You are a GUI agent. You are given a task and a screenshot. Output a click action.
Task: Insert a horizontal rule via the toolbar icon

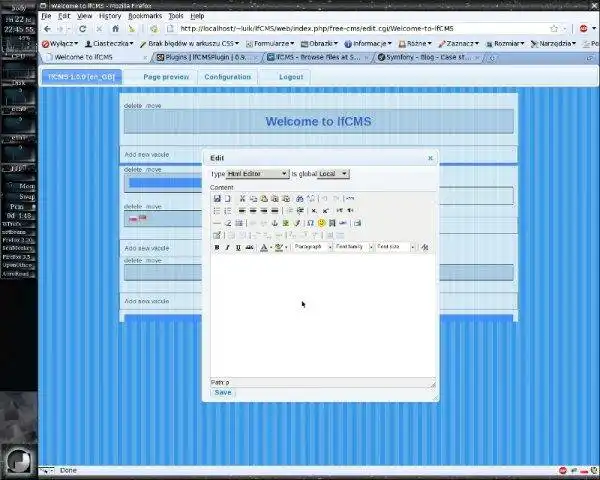(217, 223)
